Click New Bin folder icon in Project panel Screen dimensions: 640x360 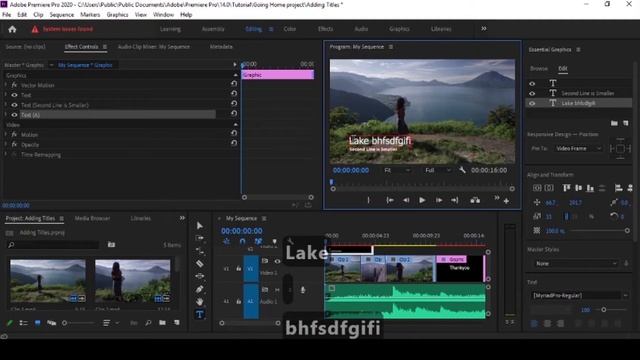(162, 322)
